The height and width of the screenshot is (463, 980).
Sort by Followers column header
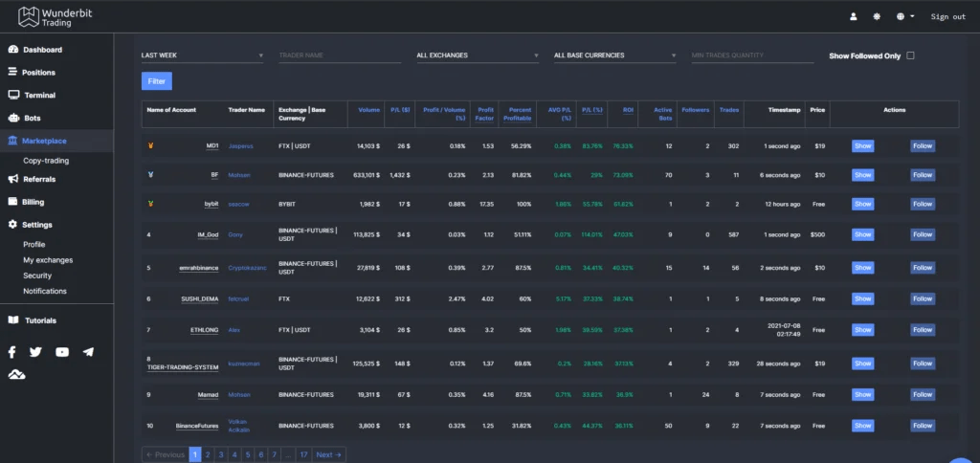click(696, 110)
